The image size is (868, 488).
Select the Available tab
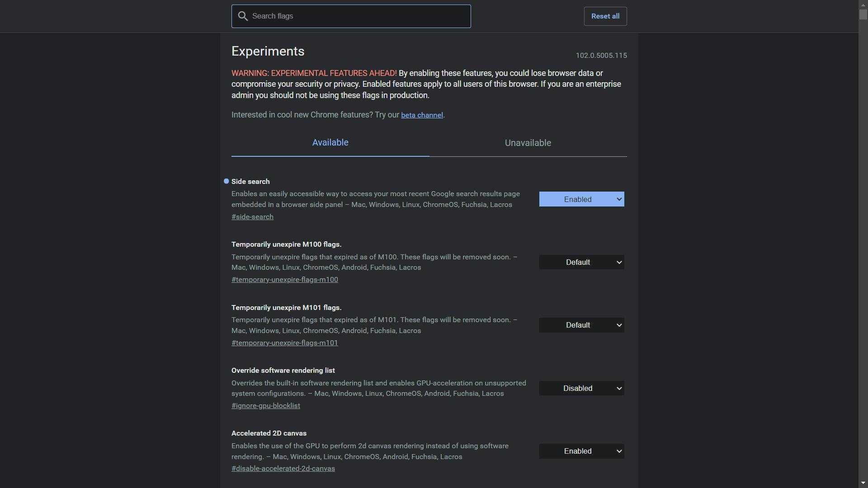click(330, 143)
